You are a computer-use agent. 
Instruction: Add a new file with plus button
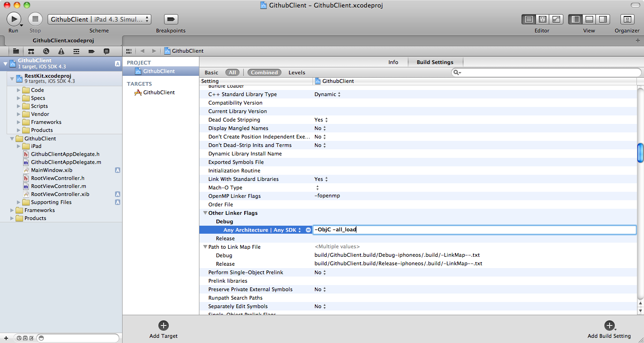click(5, 338)
